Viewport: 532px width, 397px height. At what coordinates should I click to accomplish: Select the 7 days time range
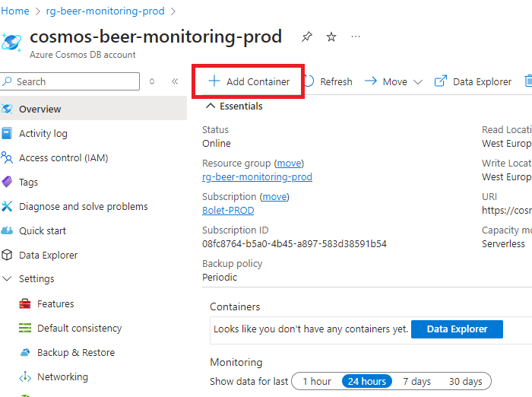pos(416,381)
